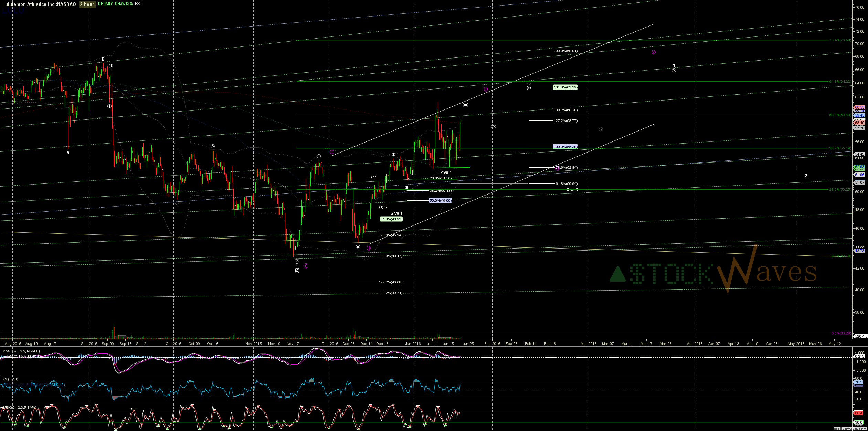Click wave label A at the August low
Screen dimensions: 868x431
click(68, 153)
